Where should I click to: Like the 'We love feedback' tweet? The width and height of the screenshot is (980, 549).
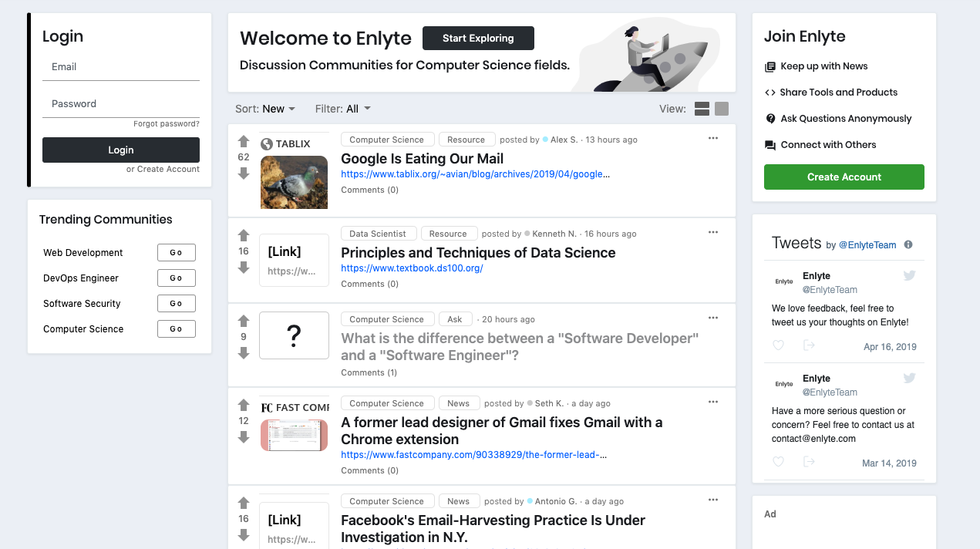tap(779, 345)
